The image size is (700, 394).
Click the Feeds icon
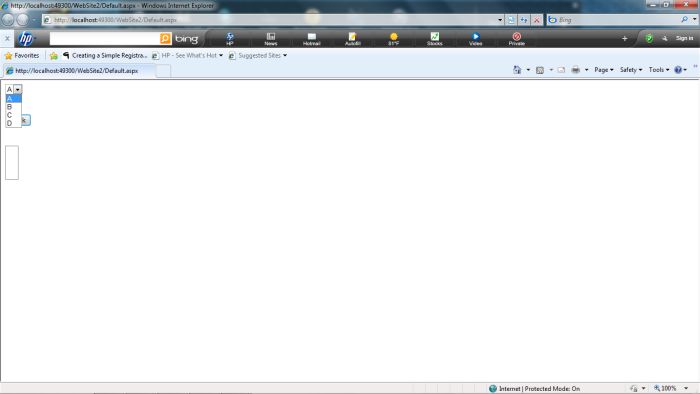coord(540,70)
